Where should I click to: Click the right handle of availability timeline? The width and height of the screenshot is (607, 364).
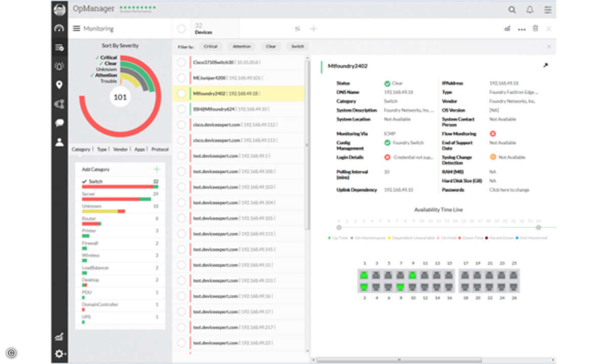point(539,227)
